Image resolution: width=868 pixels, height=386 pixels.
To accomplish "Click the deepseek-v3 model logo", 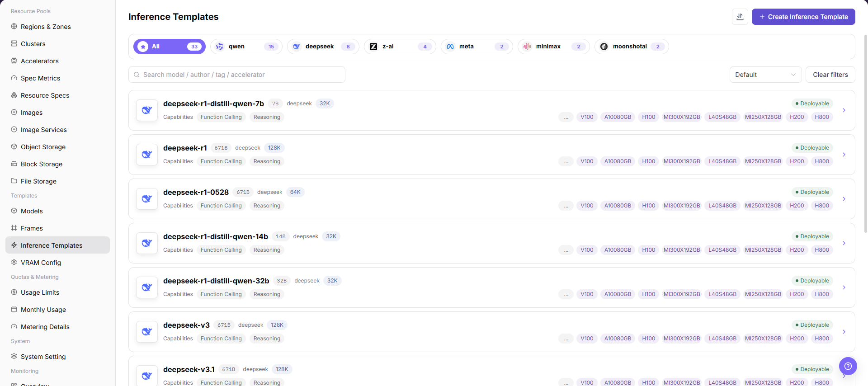I will click(x=147, y=332).
